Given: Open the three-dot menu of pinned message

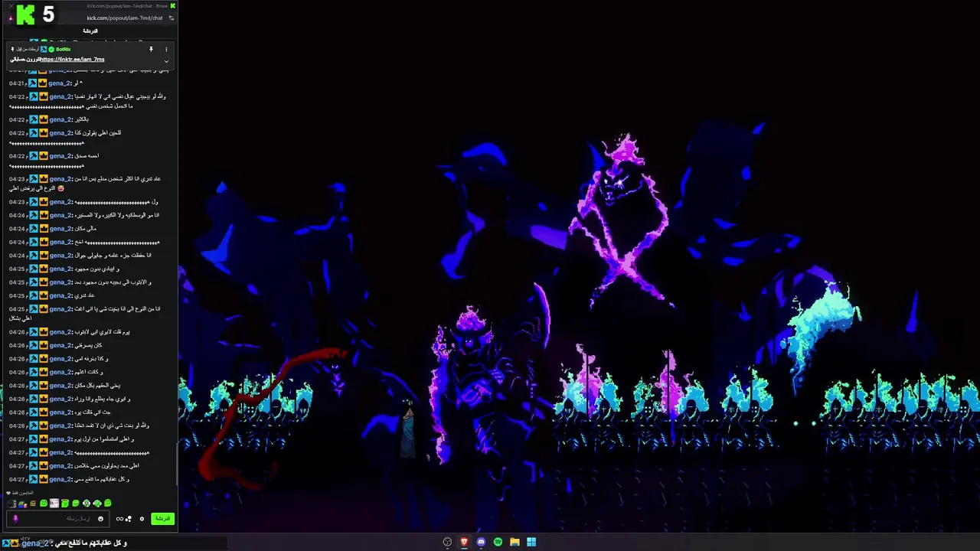Looking at the screenshot, I should click(166, 49).
